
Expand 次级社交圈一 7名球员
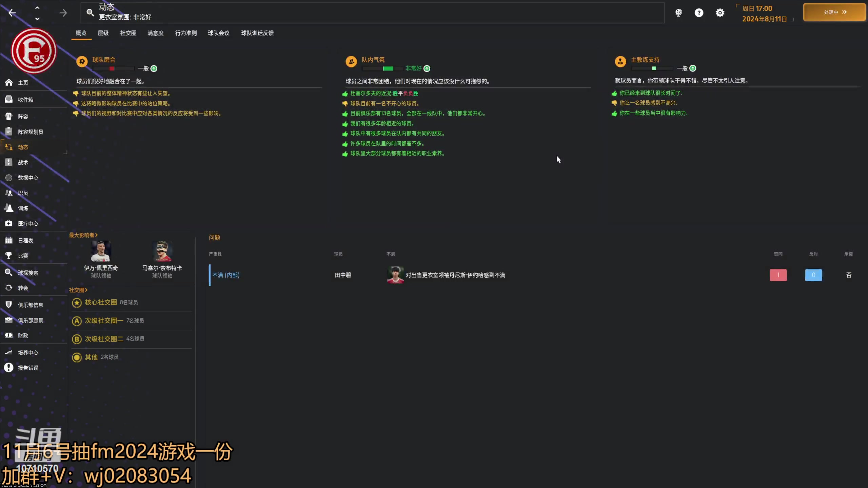[132, 321]
